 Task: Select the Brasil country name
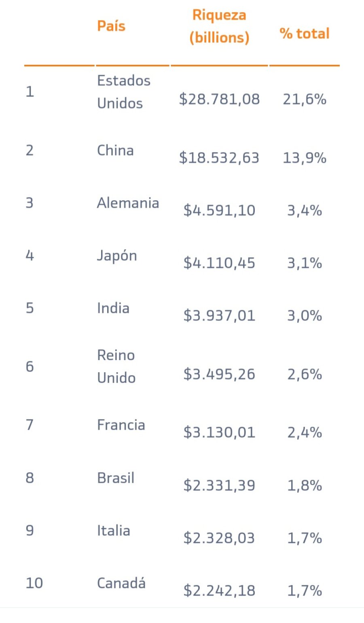(x=116, y=478)
